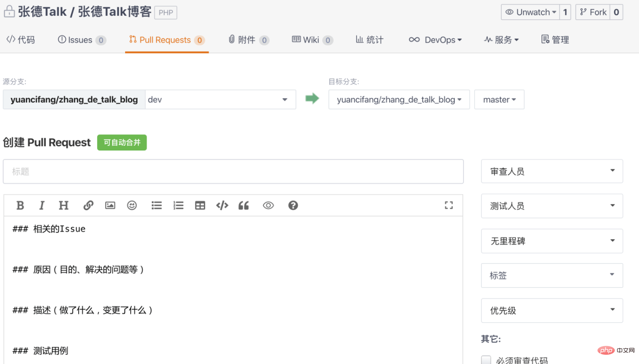
Task: Insert a hyperlink in editor
Action: coord(88,205)
